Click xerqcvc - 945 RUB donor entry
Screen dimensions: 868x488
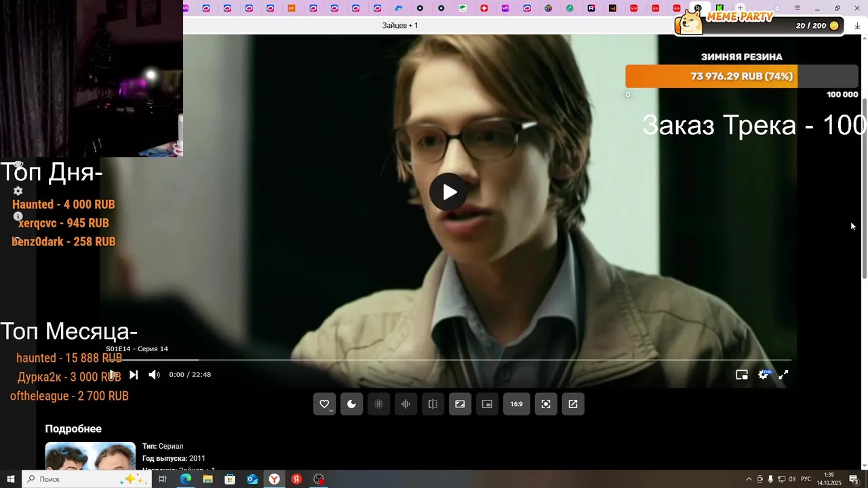tap(64, 222)
